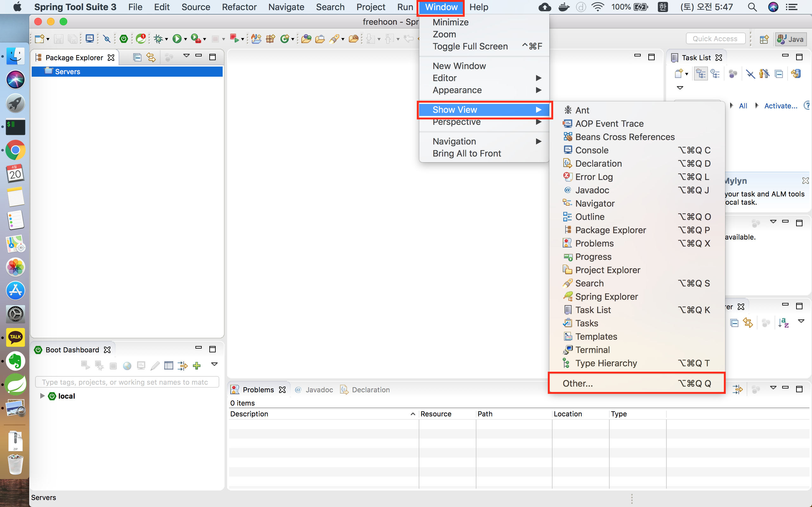The width and height of the screenshot is (812, 507).
Task: Click the Open Perspective icon
Action: click(764, 39)
